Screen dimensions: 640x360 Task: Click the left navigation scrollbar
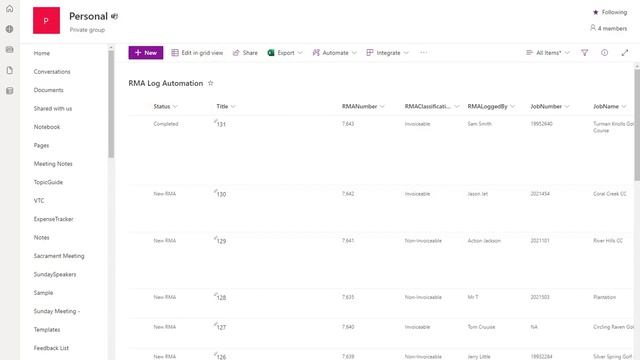(x=111, y=104)
